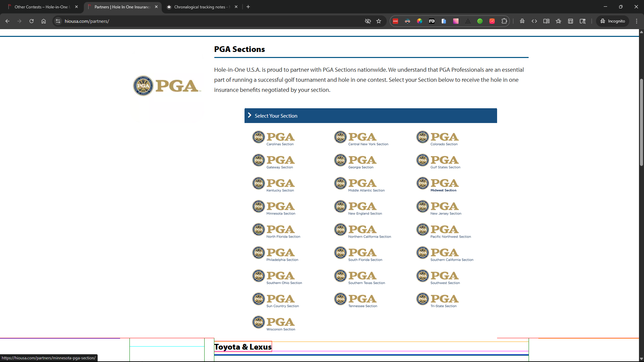Image resolution: width=644 pixels, height=362 pixels.
Task: Close the Partners tab
Action: 156,7
